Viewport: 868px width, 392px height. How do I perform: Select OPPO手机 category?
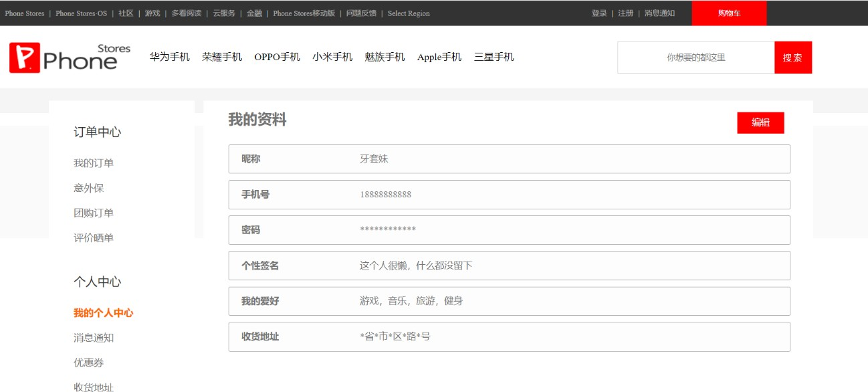[x=277, y=58]
